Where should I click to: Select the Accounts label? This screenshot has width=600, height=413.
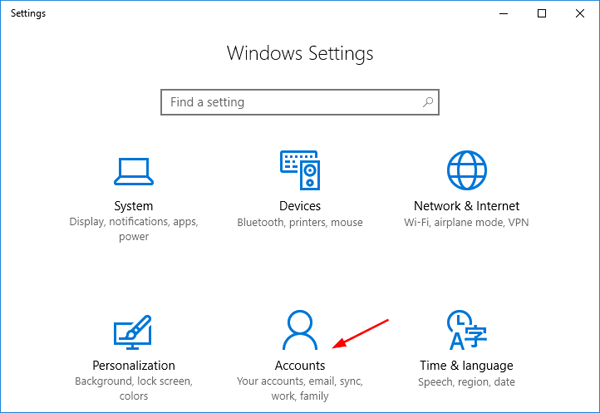coord(300,366)
